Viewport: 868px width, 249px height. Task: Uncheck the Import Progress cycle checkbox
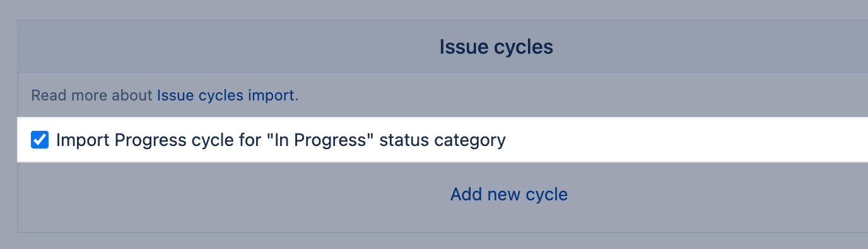[x=40, y=140]
